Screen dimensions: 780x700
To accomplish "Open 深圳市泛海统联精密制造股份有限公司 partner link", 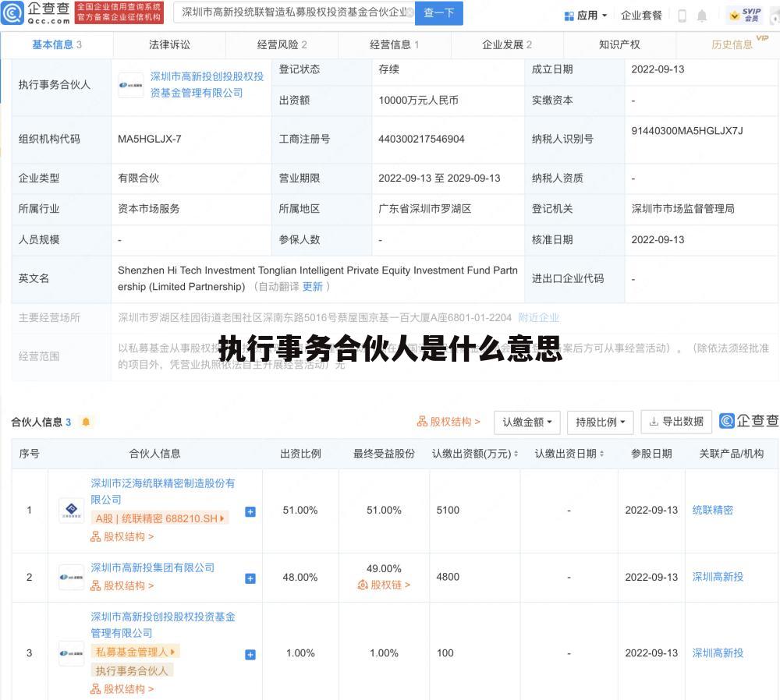I will coord(163,491).
